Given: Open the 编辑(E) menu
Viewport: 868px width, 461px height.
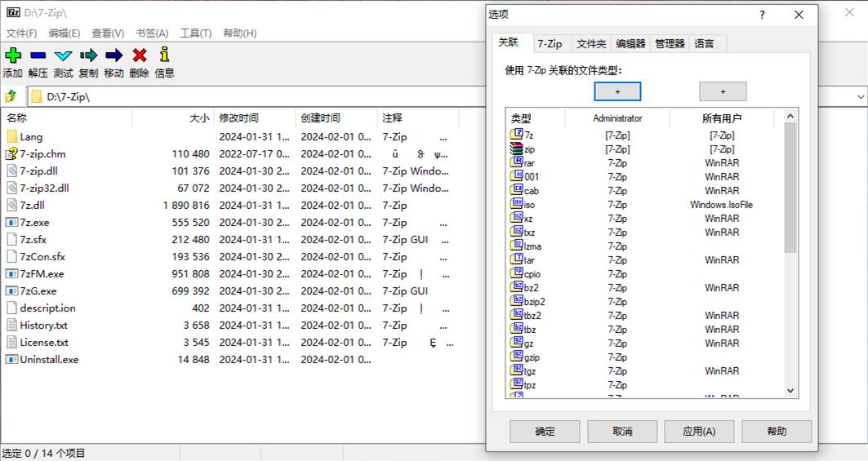Looking at the screenshot, I should tap(65, 33).
